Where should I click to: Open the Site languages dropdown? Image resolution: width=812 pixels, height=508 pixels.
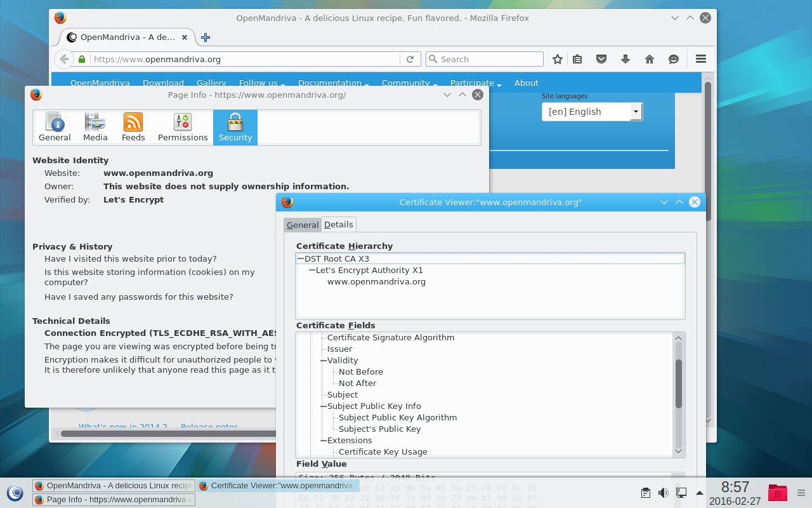592,112
